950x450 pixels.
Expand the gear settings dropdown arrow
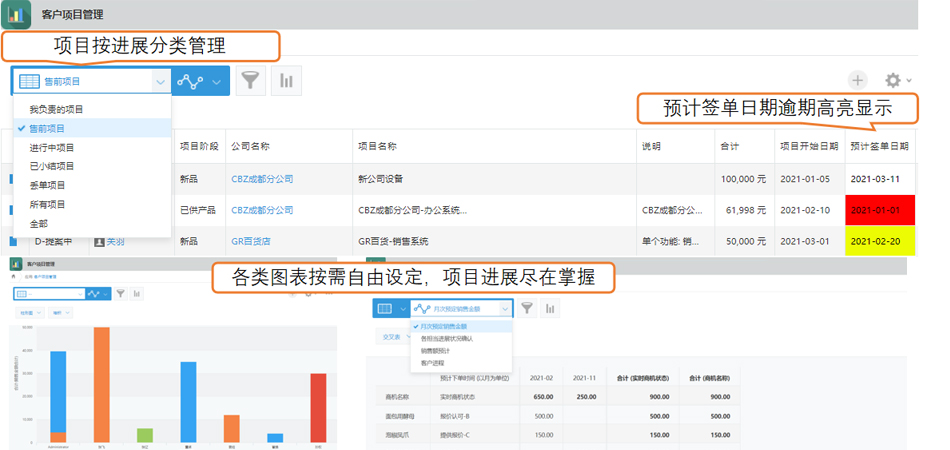[x=909, y=81]
